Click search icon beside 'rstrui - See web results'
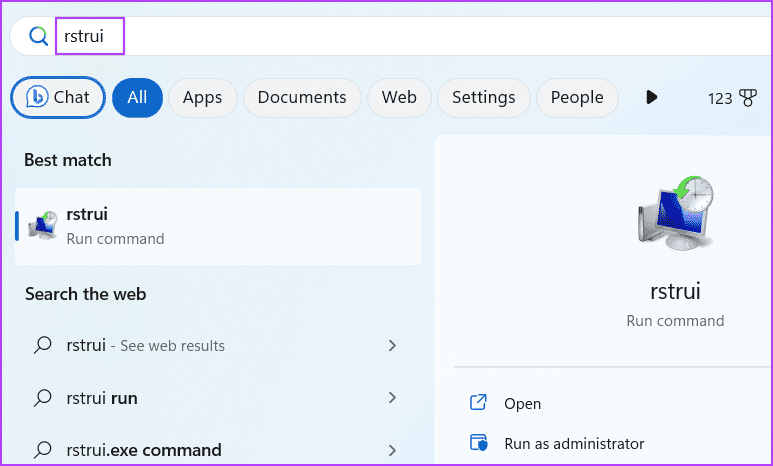Image resolution: width=773 pixels, height=466 pixels. pos(42,345)
